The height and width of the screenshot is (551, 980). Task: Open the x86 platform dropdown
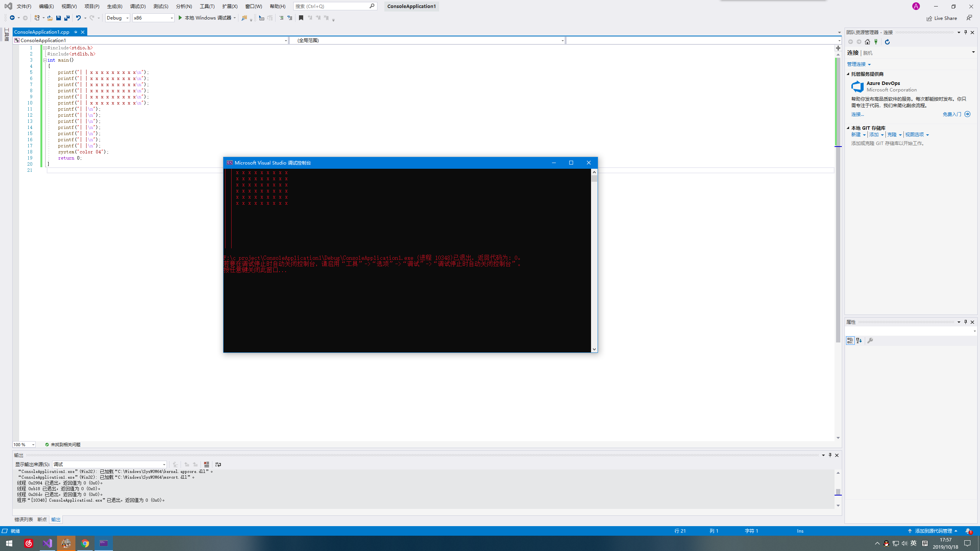tap(153, 18)
